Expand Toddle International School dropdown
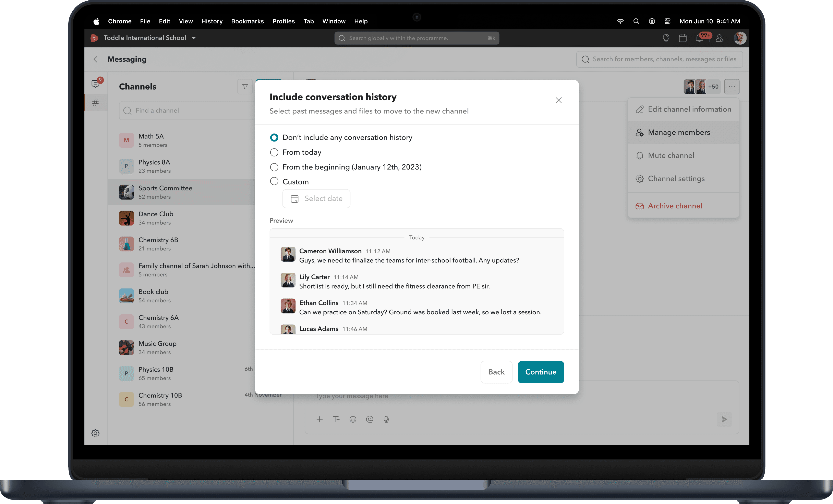 194,38
